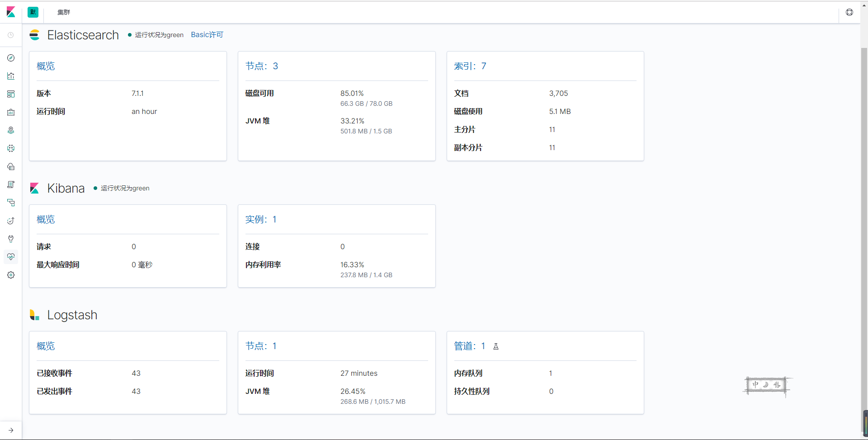Open Discover from the sidebar
Viewport: 868px width, 440px height.
click(11, 58)
